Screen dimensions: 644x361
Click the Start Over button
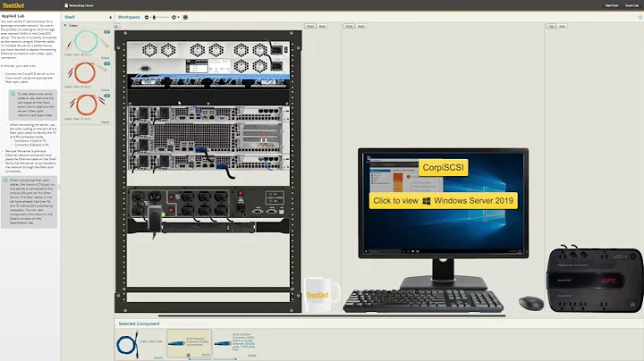pyautogui.click(x=612, y=5)
